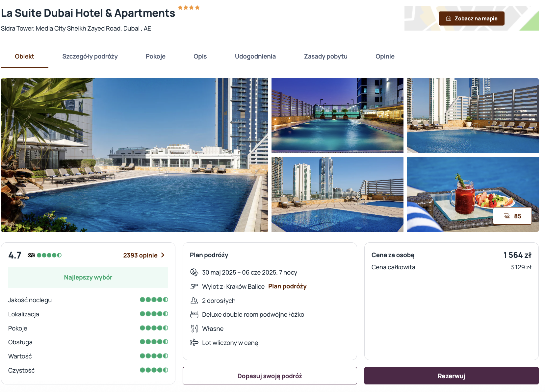Click the two adults people icon

194,301
